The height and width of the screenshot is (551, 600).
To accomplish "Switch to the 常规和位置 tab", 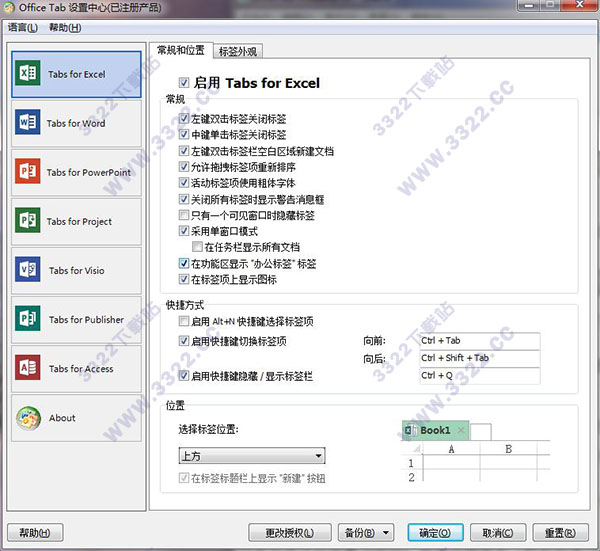I will (181, 50).
